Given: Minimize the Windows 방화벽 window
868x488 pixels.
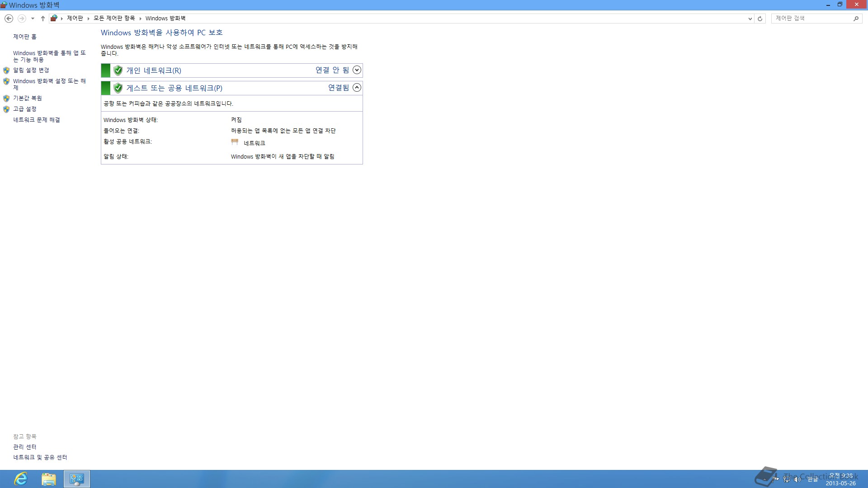Looking at the screenshot, I should pyautogui.click(x=828, y=5).
